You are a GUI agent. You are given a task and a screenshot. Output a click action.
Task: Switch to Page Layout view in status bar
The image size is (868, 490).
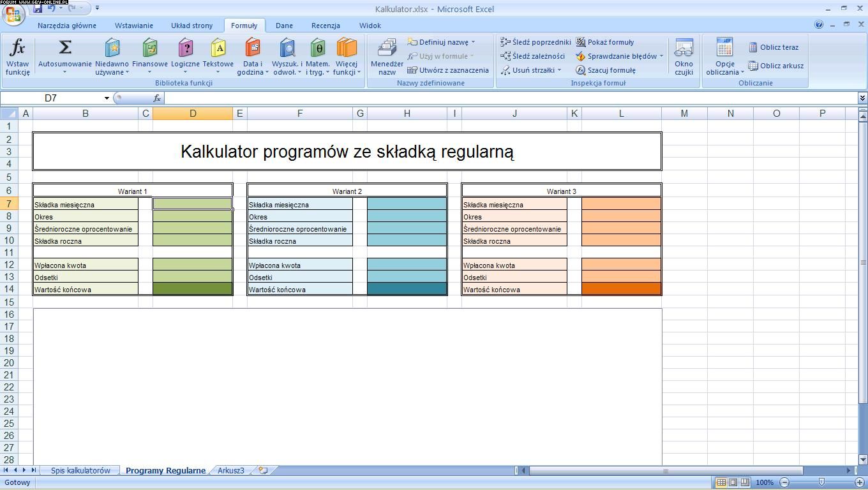(x=733, y=482)
